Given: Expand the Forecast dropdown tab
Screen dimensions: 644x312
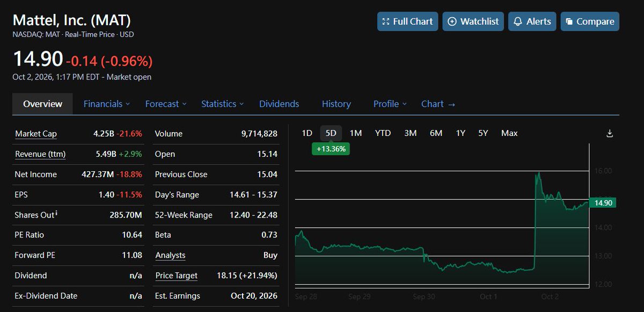Looking at the screenshot, I should pyautogui.click(x=166, y=104).
